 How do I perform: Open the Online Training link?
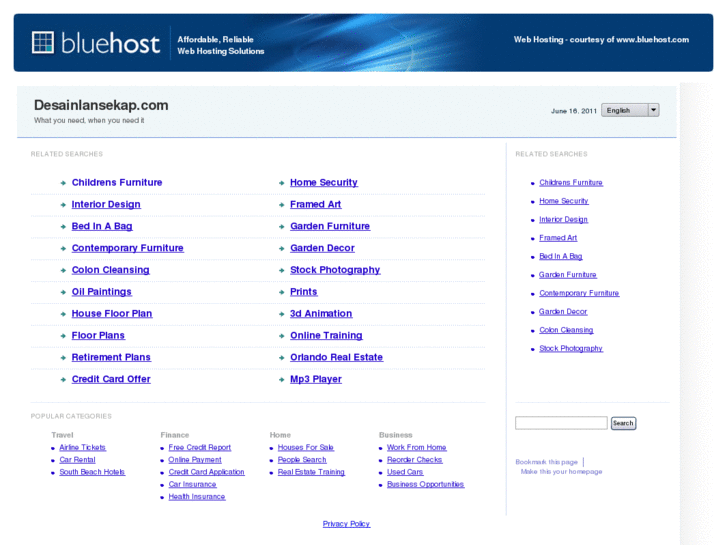[326, 335]
